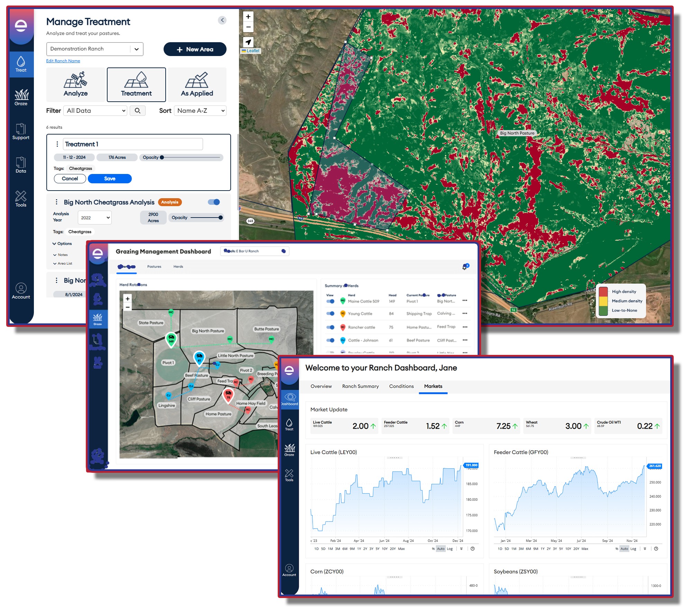Click the New Area button
Screen dimensions: 691x616
click(195, 49)
